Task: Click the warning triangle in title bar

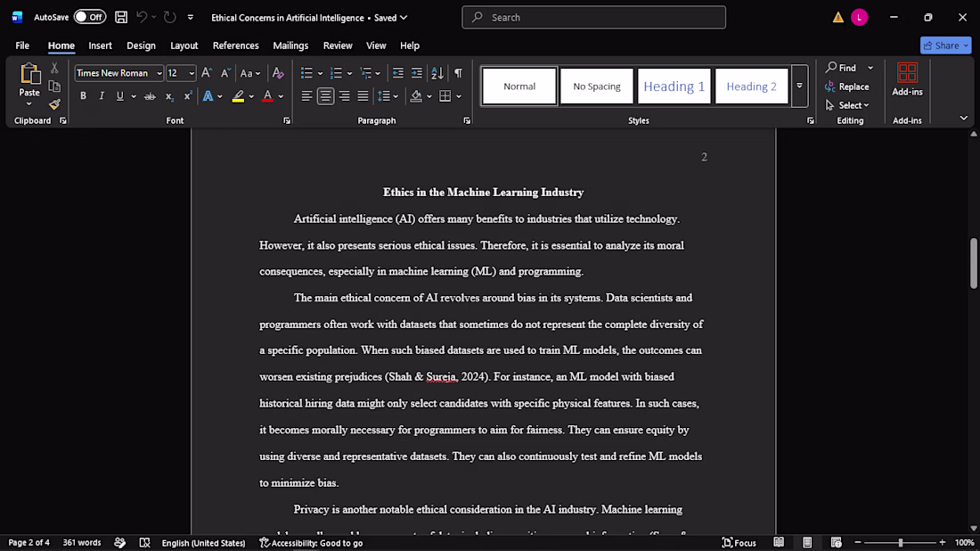Action: click(x=838, y=18)
